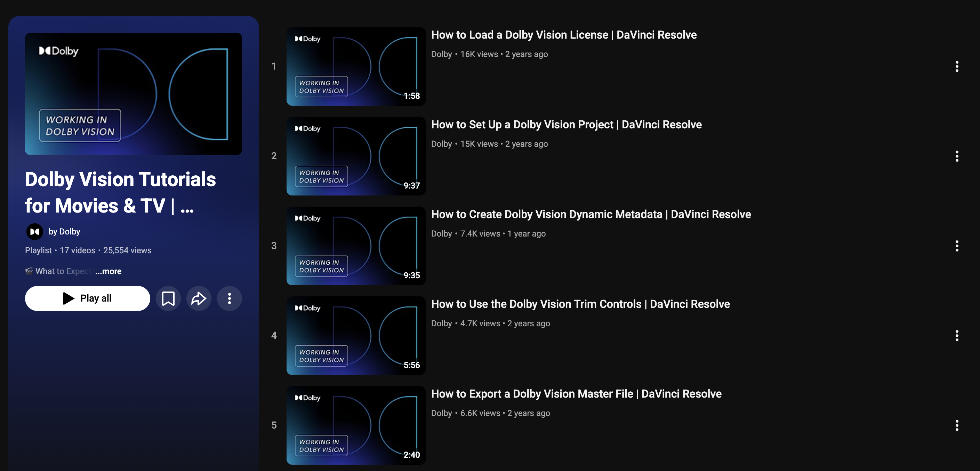This screenshot has width=980, height=471.
Task: Save the playlist with the bookmark icon
Action: [168, 298]
